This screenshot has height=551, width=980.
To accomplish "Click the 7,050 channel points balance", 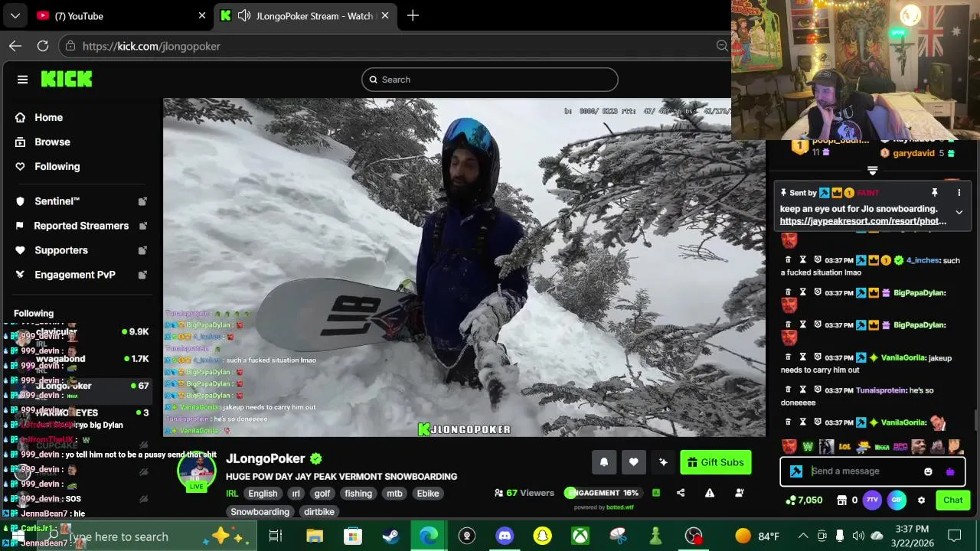I will click(x=804, y=500).
